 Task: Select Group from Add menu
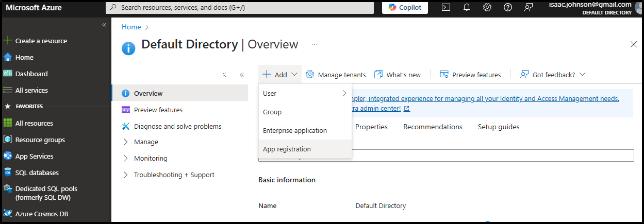(305, 112)
